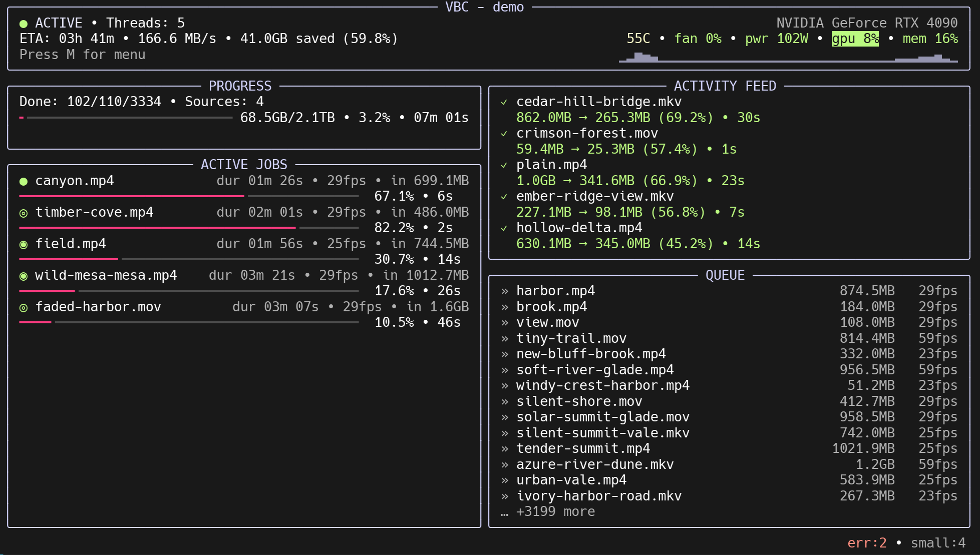980x555 pixels.
Task: Click field.mp4 job status icon
Action: pyautogui.click(x=23, y=245)
